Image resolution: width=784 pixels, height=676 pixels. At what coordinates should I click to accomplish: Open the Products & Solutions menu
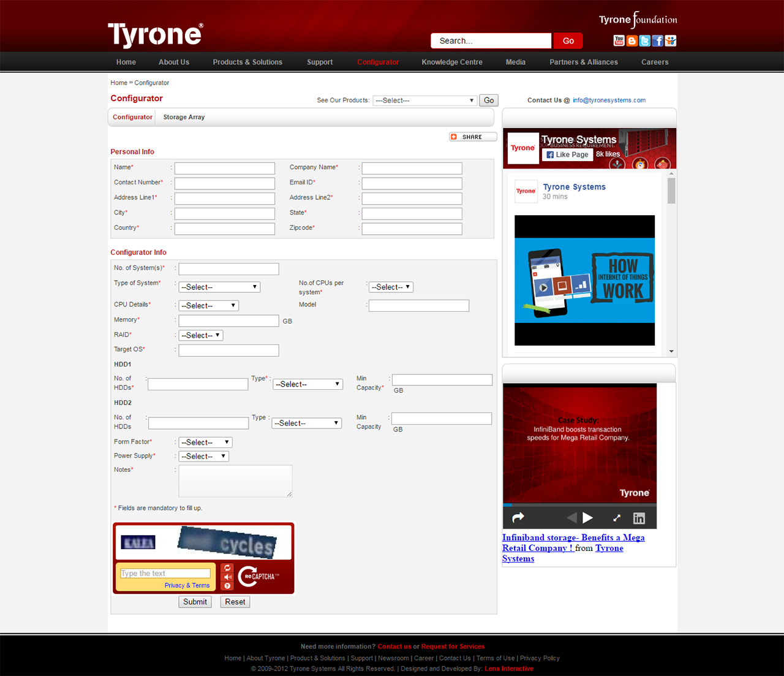(x=247, y=62)
